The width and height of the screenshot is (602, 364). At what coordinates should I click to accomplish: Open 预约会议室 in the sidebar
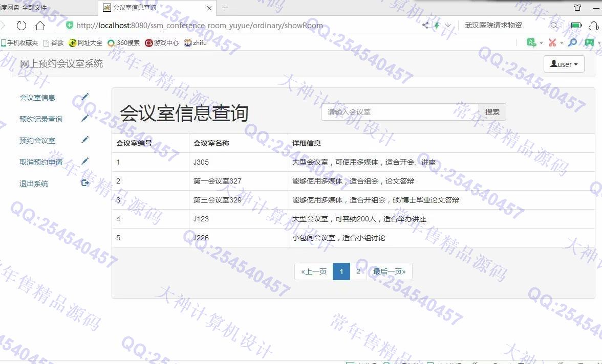coord(37,141)
